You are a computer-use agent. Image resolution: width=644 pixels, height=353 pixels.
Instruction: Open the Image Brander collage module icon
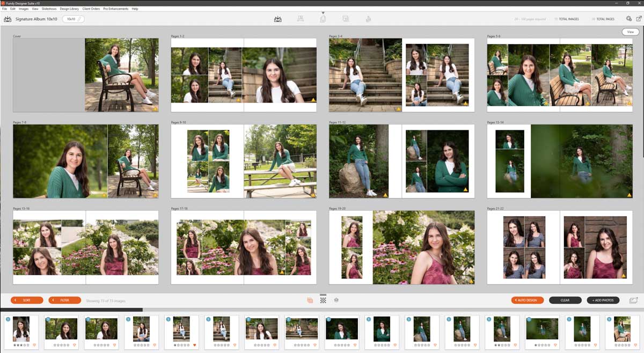click(x=346, y=19)
